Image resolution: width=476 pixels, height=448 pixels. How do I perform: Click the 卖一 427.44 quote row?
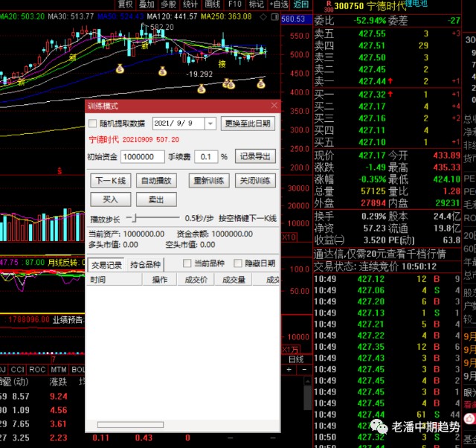387,81
